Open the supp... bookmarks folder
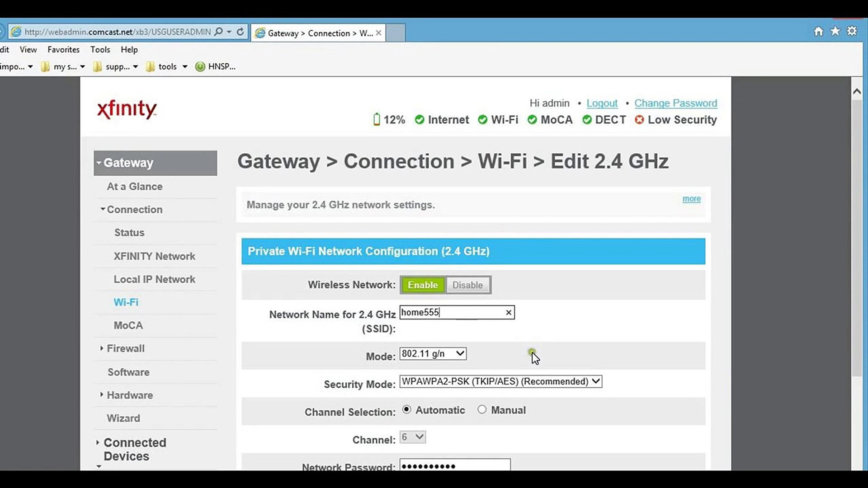The image size is (868, 488). click(115, 67)
